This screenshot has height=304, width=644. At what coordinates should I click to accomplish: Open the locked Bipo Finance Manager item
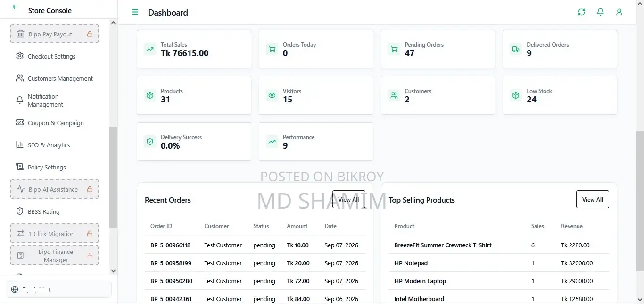pos(55,255)
